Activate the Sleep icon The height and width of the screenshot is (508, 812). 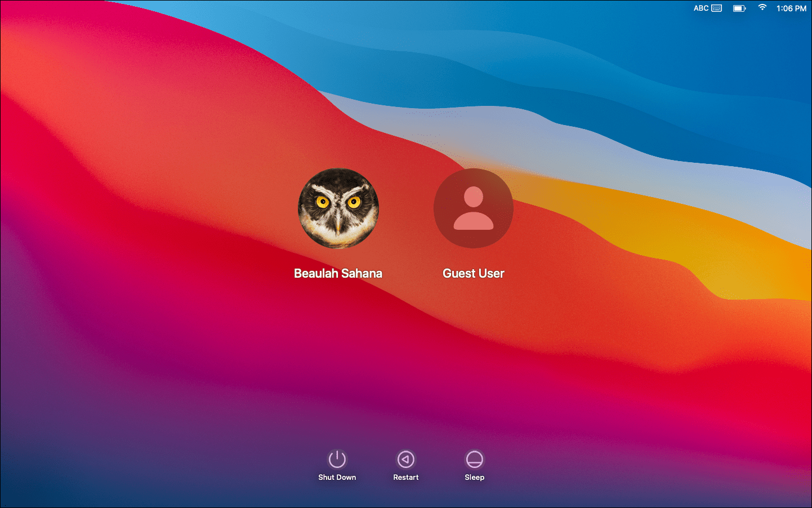pos(474,459)
